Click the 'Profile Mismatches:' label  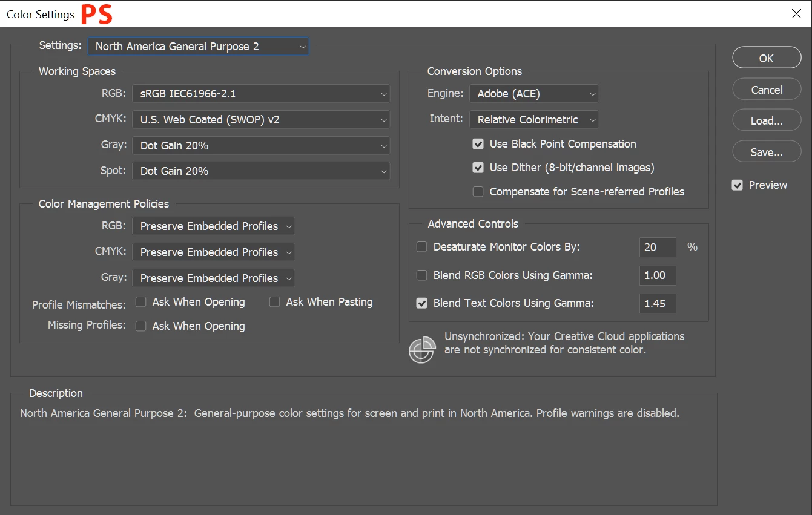[79, 305]
